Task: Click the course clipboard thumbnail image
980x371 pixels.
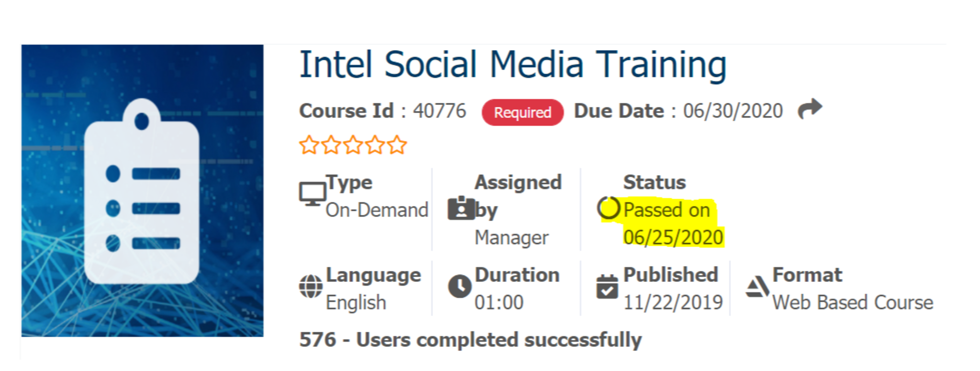Action: (142, 191)
